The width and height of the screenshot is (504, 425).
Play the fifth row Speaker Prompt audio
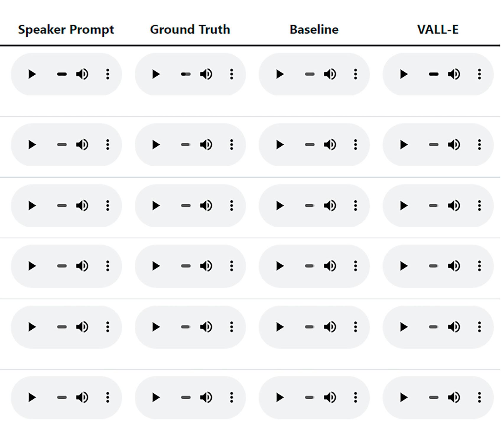(x=32, y=327)
